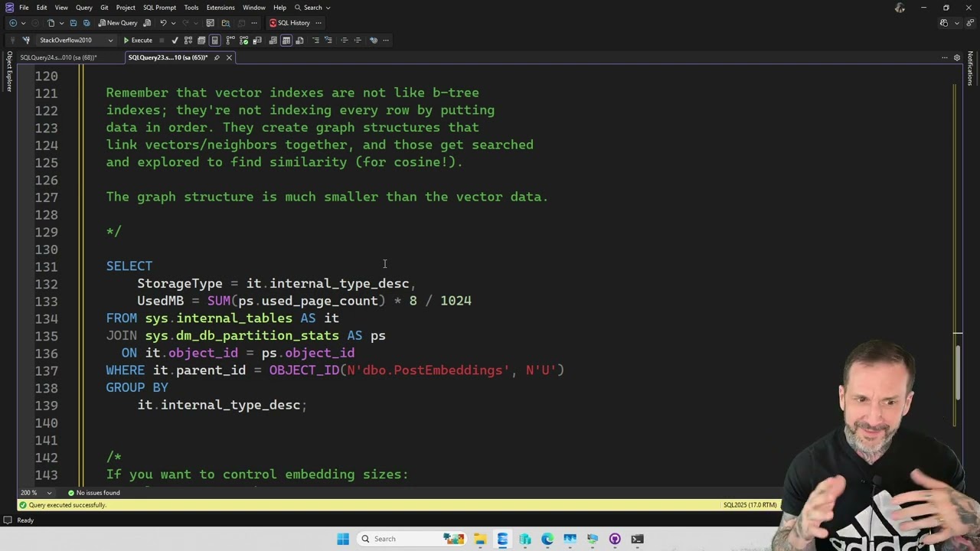This screenshot has height=551, width=980.
Task: Click the Find in Files icon
Action: click(x=226, y=22)
